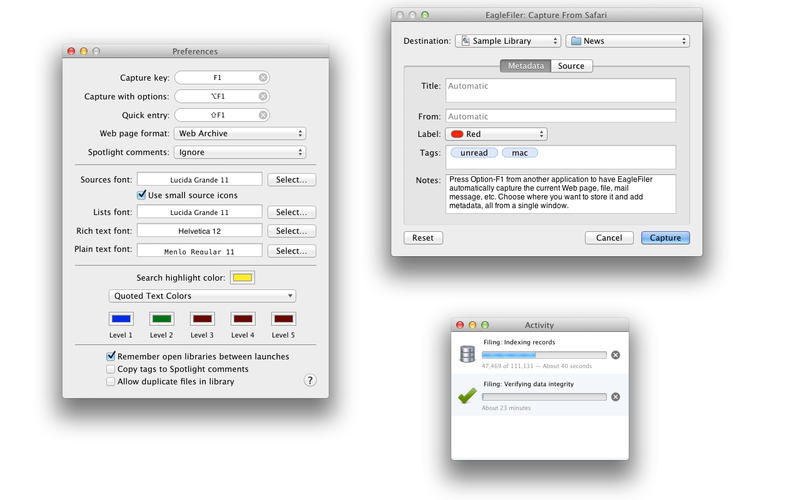Clear the Capture key shortcut field
Screen dimensions: 800x500
pyautogui.click(x=263, y=78)
